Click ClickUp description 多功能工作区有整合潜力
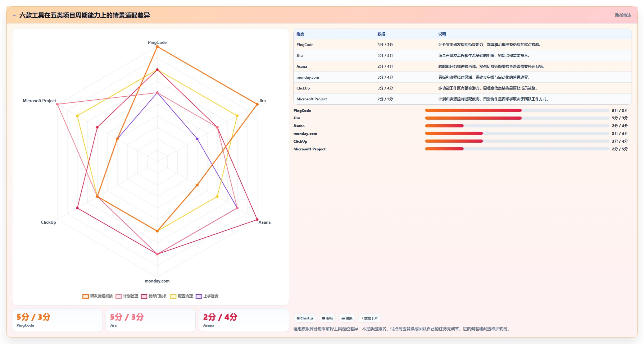The image size is (644, 344). (489, 88)
